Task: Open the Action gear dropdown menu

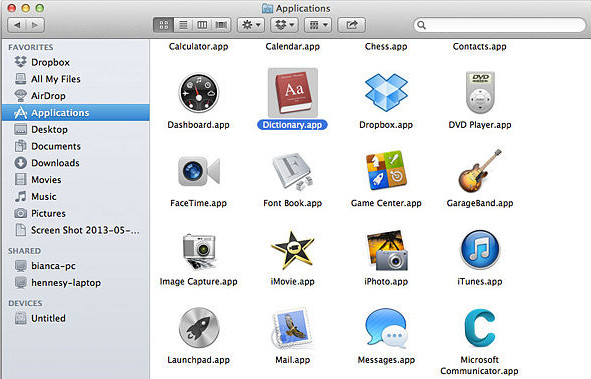Action: coord(252,25)
